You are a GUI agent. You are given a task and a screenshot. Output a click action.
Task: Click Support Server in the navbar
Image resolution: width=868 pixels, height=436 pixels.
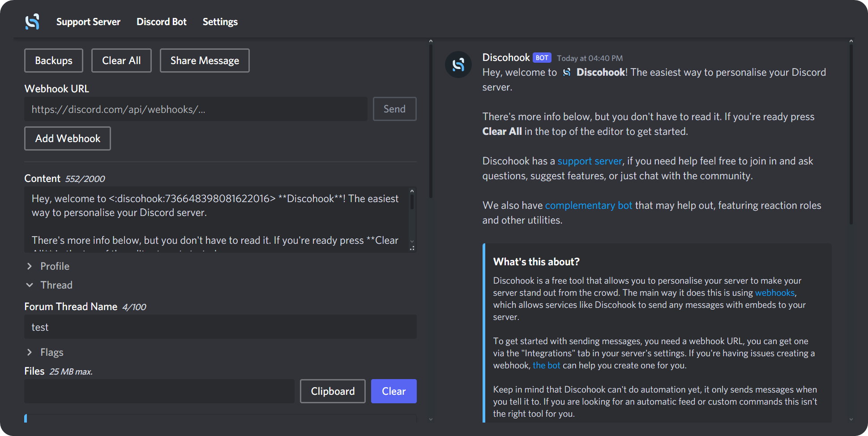tap(88, 22)
